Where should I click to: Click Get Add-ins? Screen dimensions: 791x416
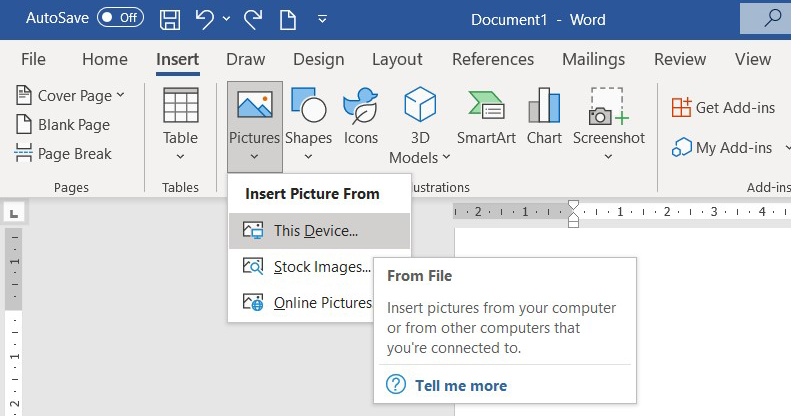(x=723, y=107)
